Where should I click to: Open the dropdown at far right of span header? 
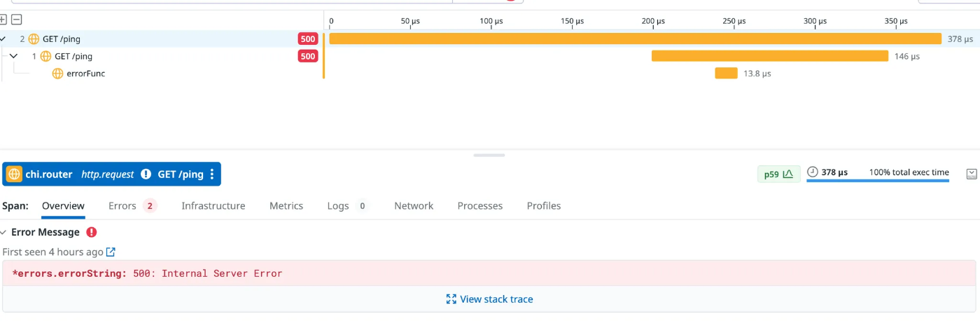pos(972,173)
